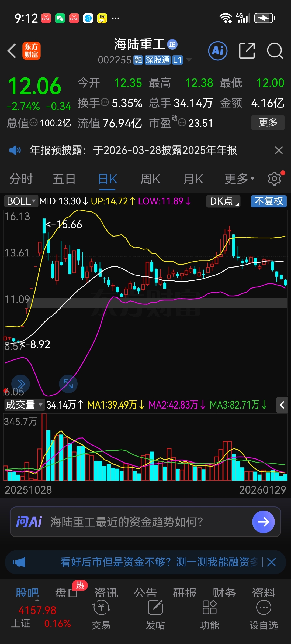
Task: Select the 日K chart tab
Action: coord(108,179)
